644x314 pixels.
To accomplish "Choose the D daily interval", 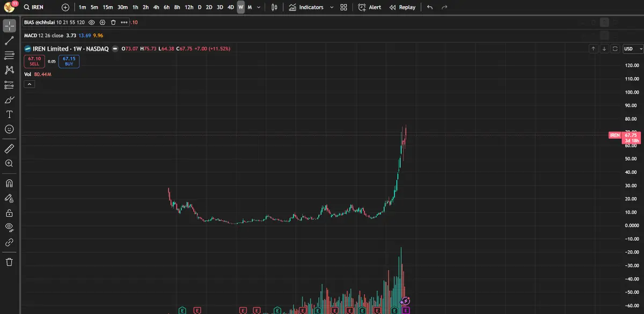I will click(200, 8).
